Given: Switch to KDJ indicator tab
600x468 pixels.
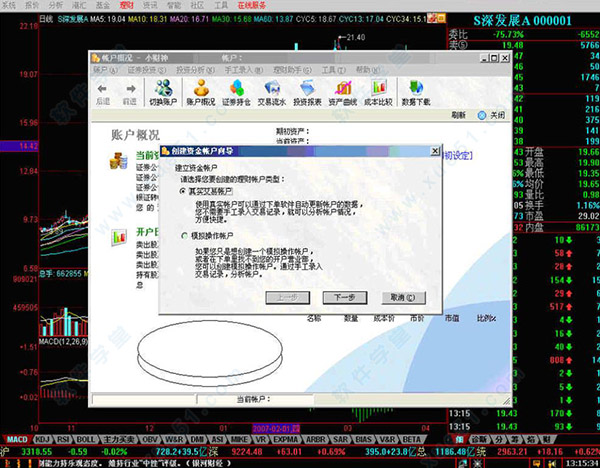Looking at the screenshot, I should tap(42, 439).
